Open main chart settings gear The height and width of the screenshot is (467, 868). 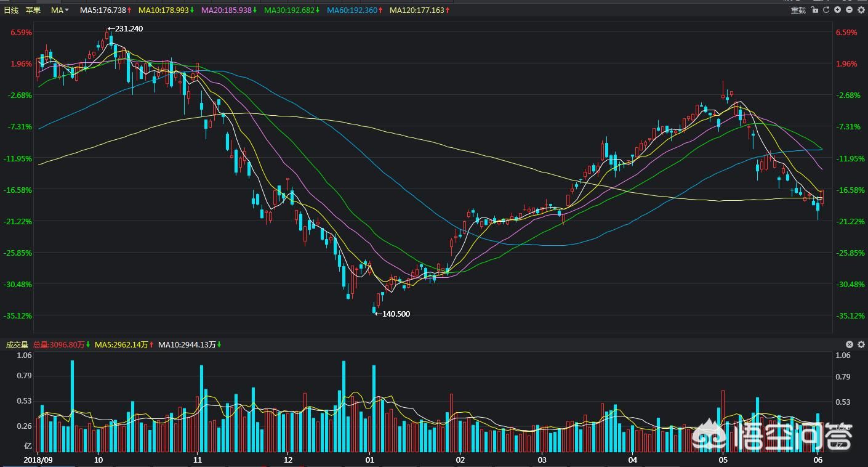pos(861,10)
